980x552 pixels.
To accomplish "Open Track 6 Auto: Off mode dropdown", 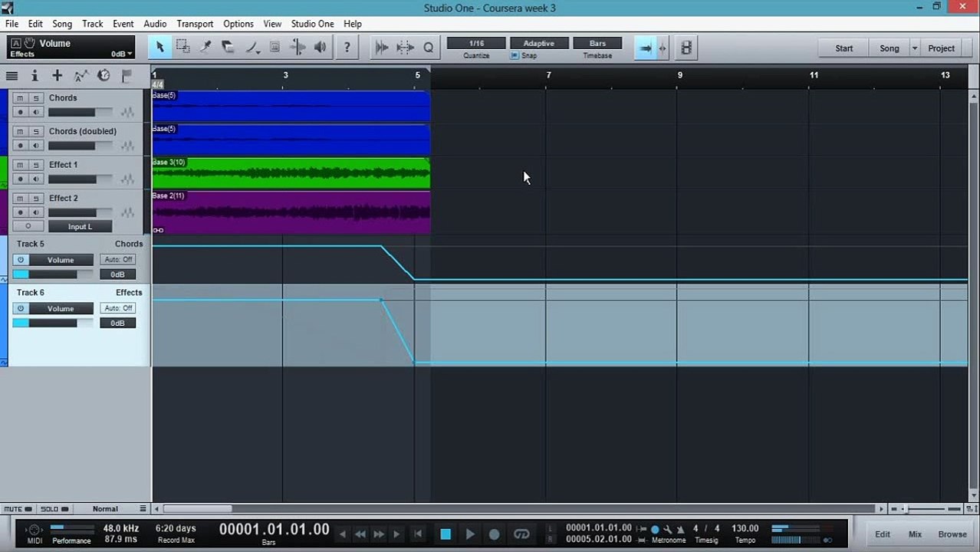I will click(118, 308).
